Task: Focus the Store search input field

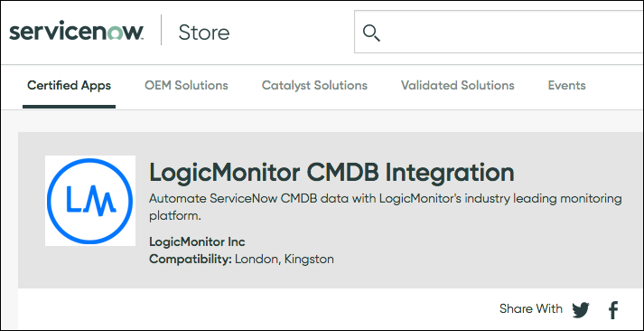Action: point(499,32)
